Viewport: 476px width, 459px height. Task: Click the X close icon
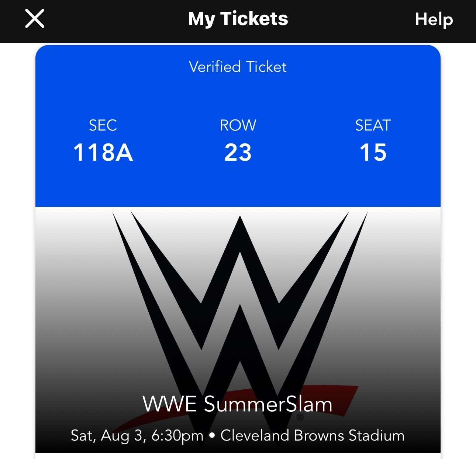click(34, 19)
